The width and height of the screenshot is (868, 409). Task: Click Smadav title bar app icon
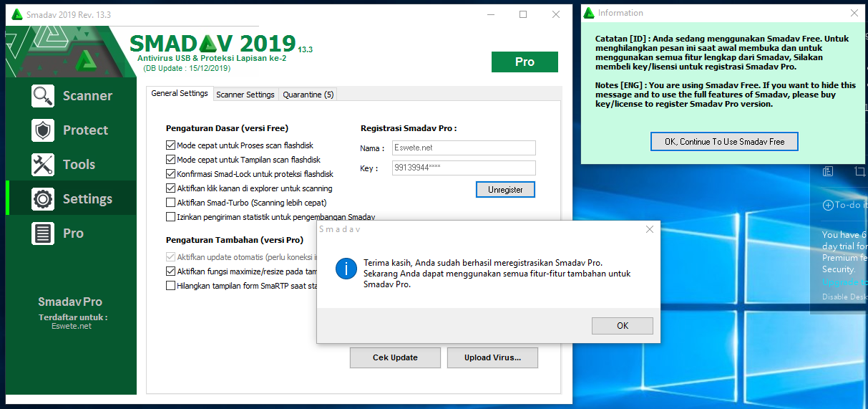[x=17, y=14]
